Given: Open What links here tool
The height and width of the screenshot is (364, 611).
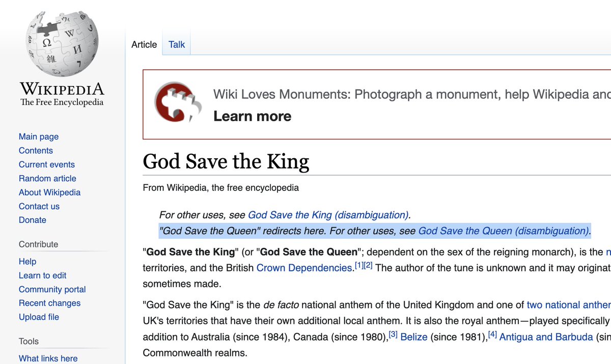Looking at the screenshot, I should 48,358.
